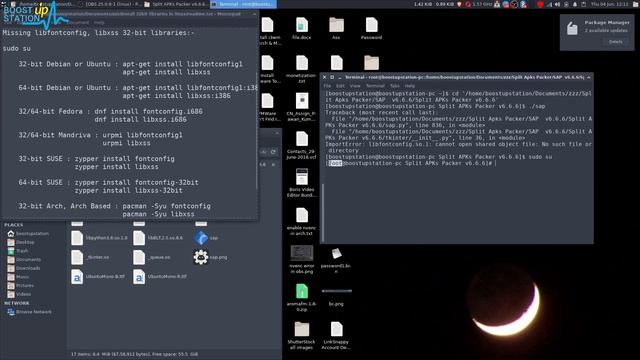Open Desktop in the Places sidebar
The image size is (640, 360).
coord(21,242)
